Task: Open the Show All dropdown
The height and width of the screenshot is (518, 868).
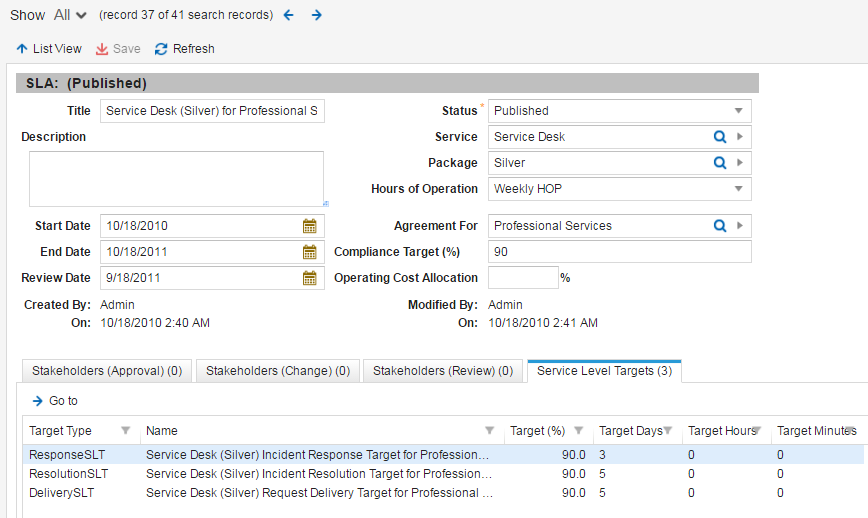Action: [x=71, y=15]
